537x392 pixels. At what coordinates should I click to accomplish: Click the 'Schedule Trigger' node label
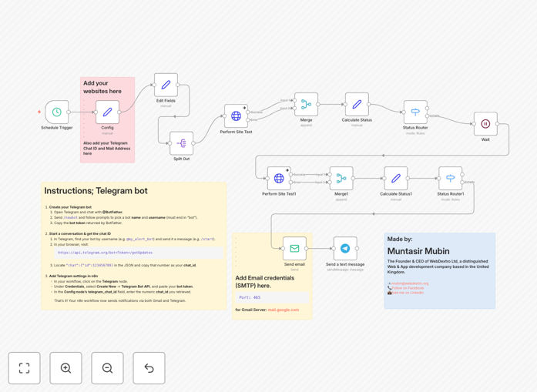click(x=57, y=128)
